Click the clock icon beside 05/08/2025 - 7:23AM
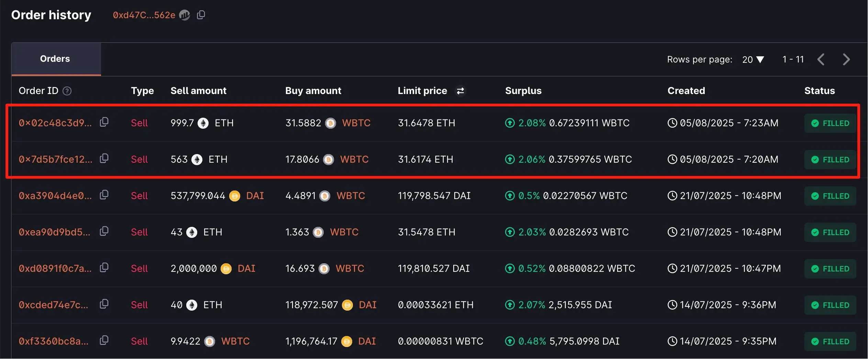 point(672,123)
